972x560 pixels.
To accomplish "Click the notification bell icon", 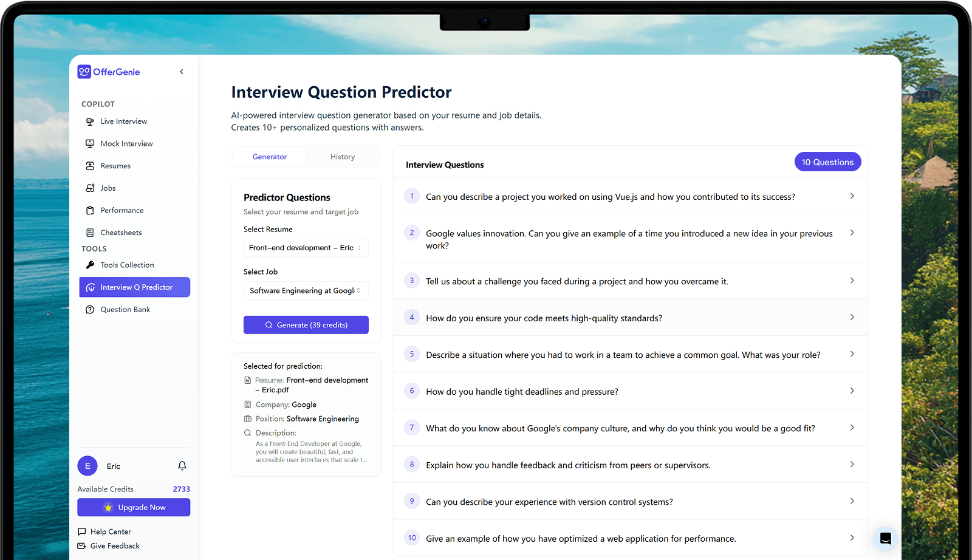I will pos(182,466).
